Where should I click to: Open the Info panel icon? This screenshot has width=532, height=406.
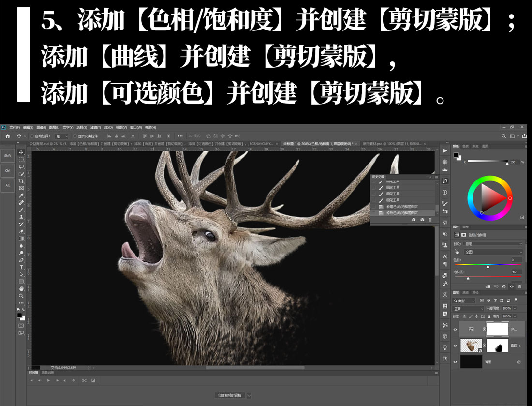[x=445, y=192]
